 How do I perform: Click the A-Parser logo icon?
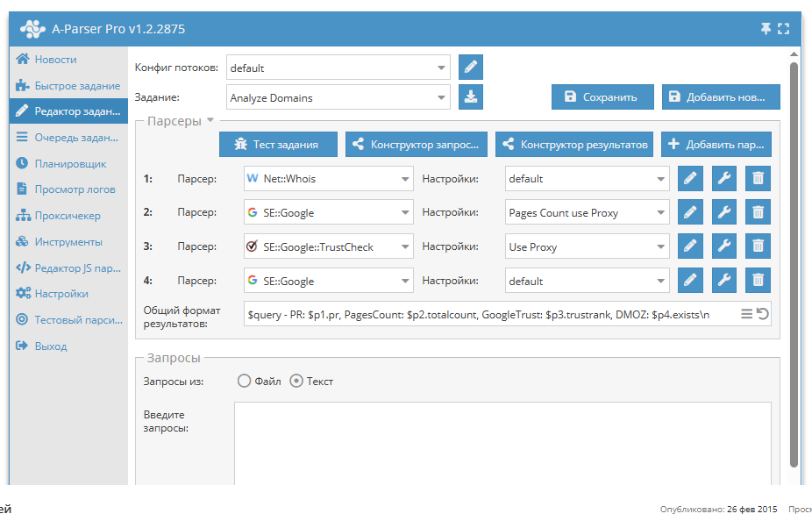coord(32,28)
